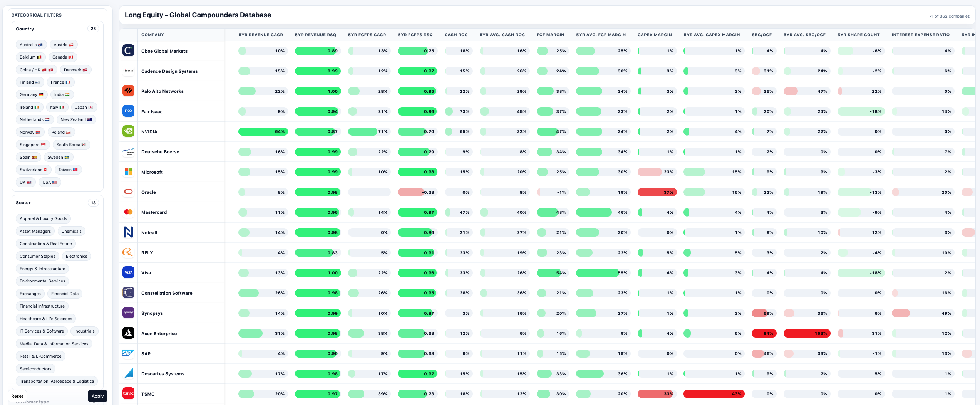Enable the Germany country filter chip
Screen dimensions: 980x405
pyautogui.click(x=32, y=94)
